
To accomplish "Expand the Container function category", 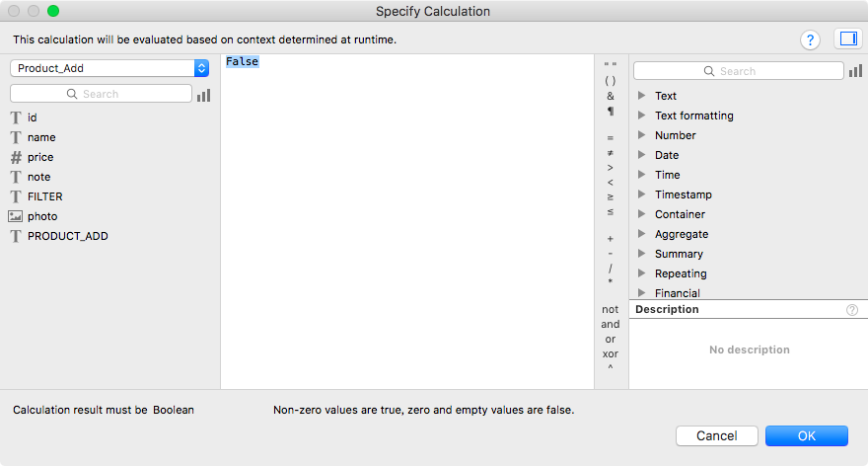I will pyautogui.click(x=641, y=214).
